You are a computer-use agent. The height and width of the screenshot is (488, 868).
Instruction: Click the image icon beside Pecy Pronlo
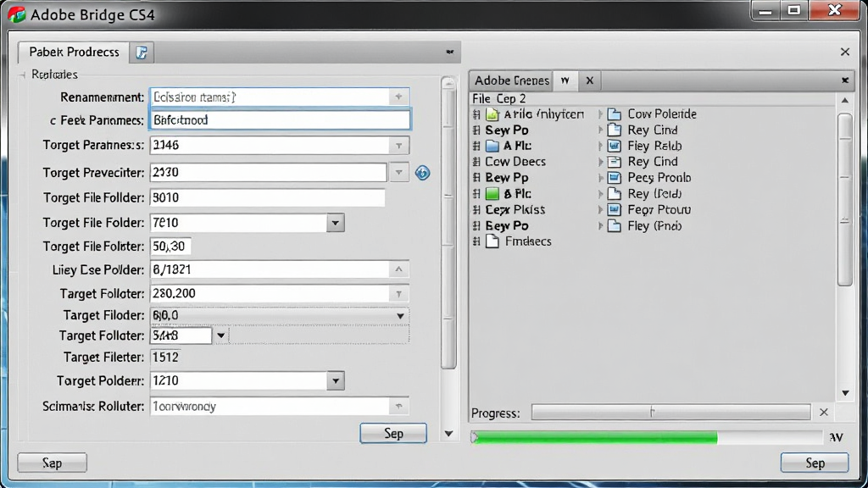[x=614, y=178]
